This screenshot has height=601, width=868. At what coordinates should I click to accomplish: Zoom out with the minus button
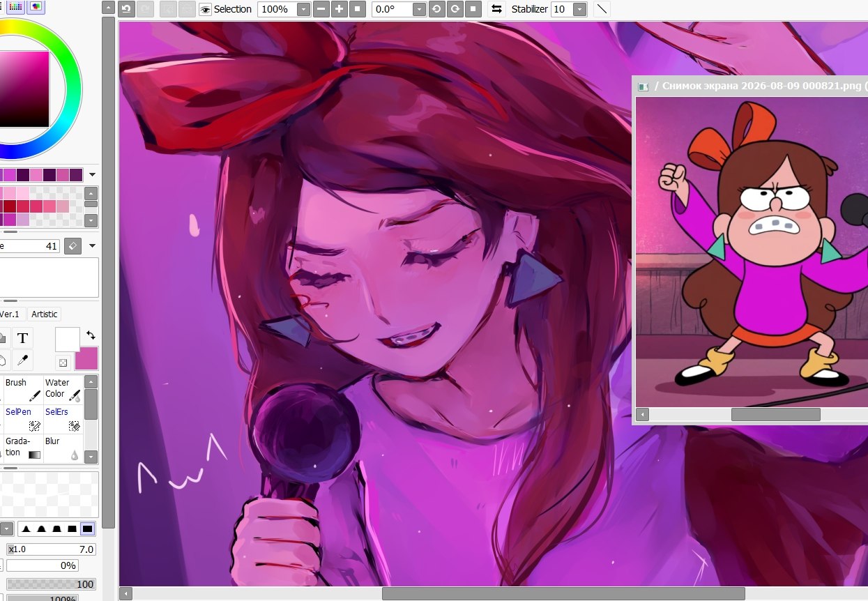click(321, 9)
